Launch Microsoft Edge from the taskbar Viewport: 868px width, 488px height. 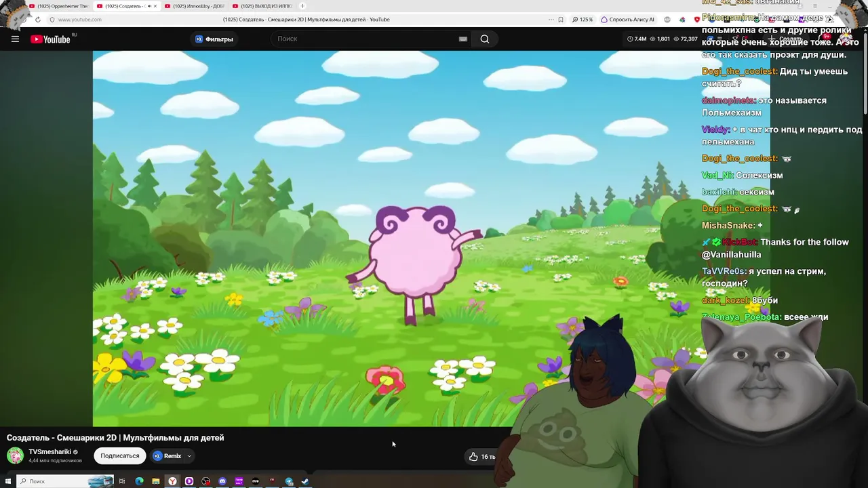click(x=139, y=481)
